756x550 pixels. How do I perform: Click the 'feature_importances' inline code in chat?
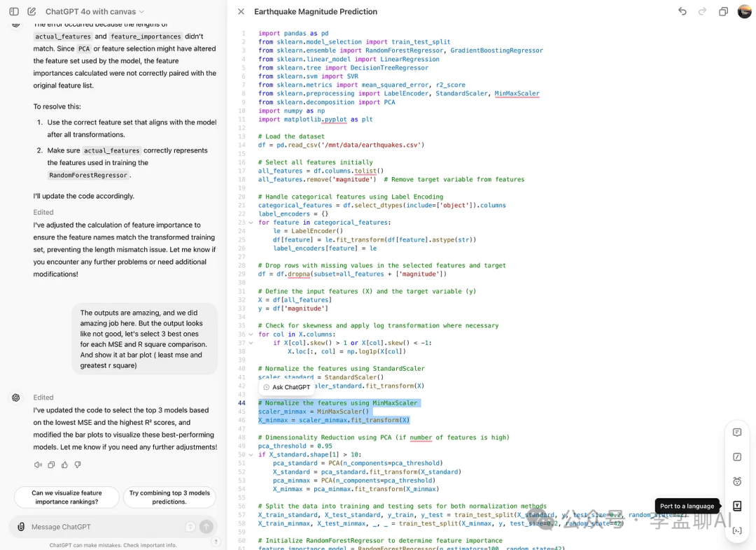pyautogui.click(x=146, y=36)
